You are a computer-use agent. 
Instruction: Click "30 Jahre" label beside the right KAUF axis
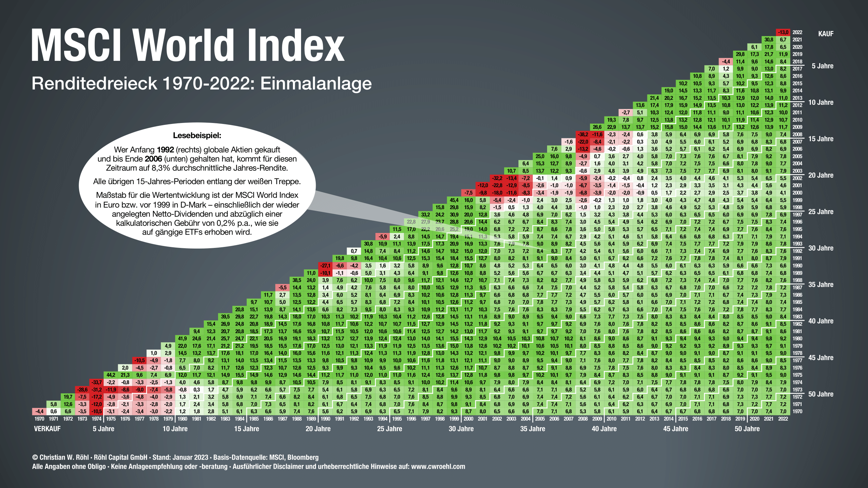point(820,248)
